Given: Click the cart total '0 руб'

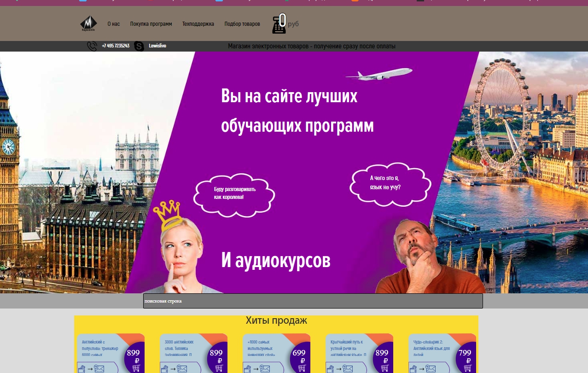Looking at the screenshot, I should 289,22.
